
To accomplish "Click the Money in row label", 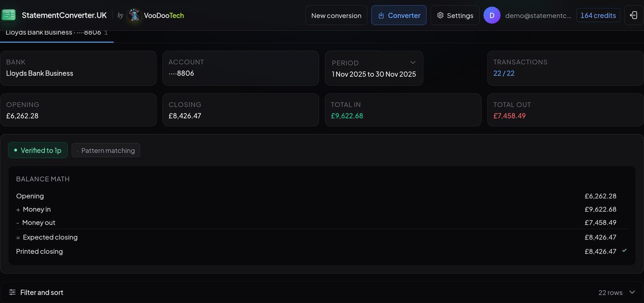I will (x=37, y=209).
